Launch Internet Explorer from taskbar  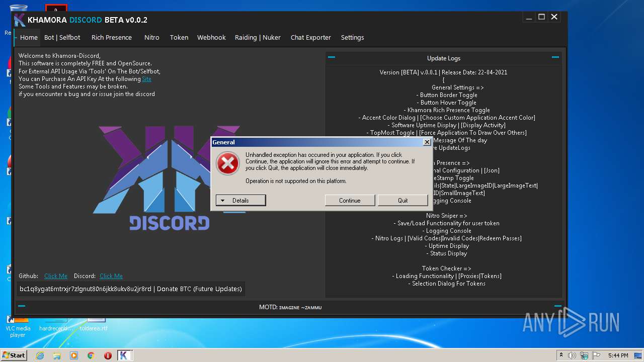pyautogui.click(x=40, y=355)
